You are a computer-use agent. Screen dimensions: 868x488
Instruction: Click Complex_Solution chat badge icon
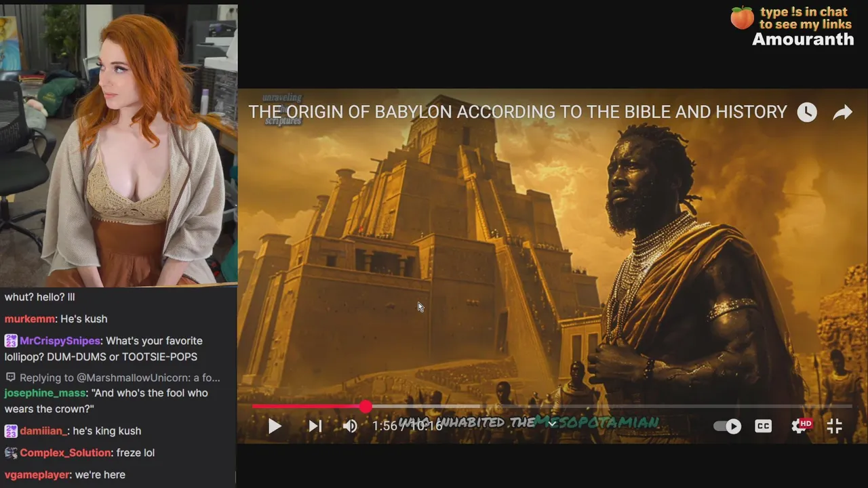[x=11, y=453]
